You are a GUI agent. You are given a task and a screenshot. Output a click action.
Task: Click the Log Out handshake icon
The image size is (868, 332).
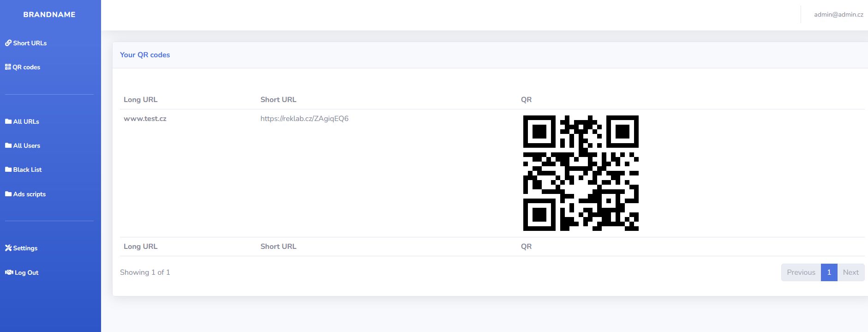9,272
